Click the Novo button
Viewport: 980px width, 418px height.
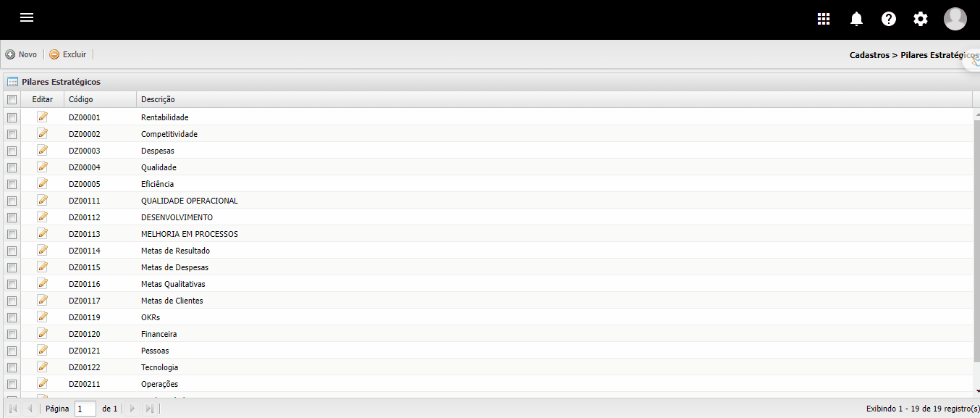(22, 54)
